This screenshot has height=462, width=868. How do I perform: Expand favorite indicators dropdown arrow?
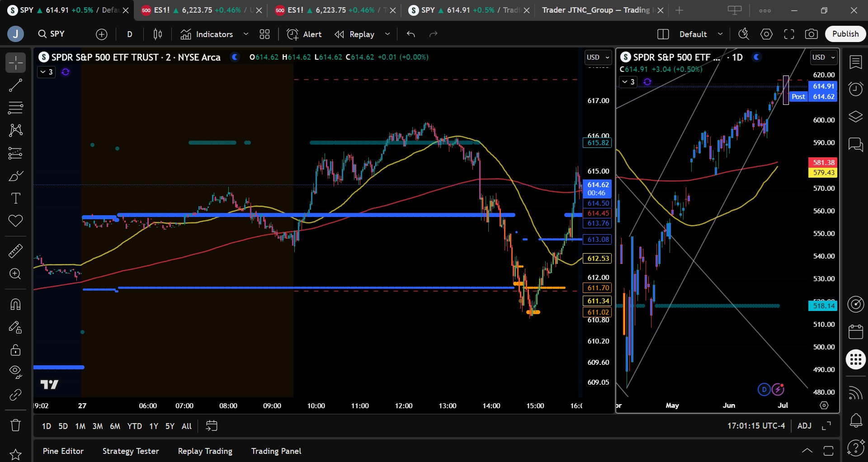tap(246, 34)
